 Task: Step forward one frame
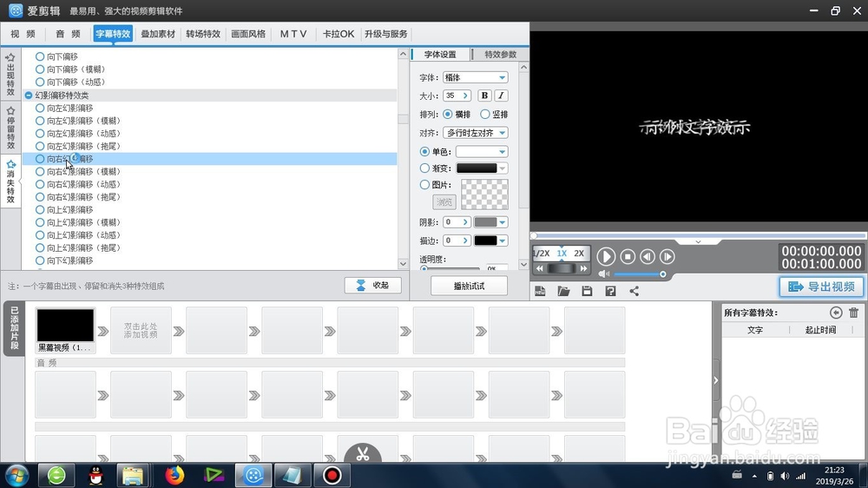667,256
